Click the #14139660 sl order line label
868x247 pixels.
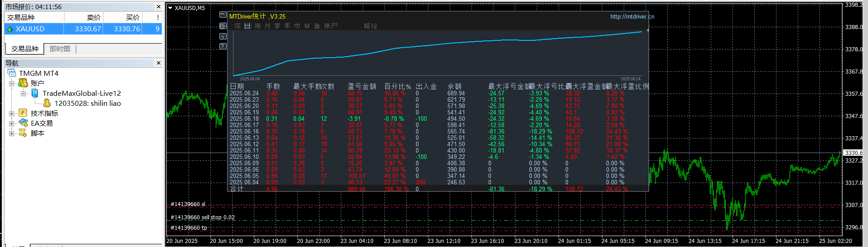coord(188,204)
